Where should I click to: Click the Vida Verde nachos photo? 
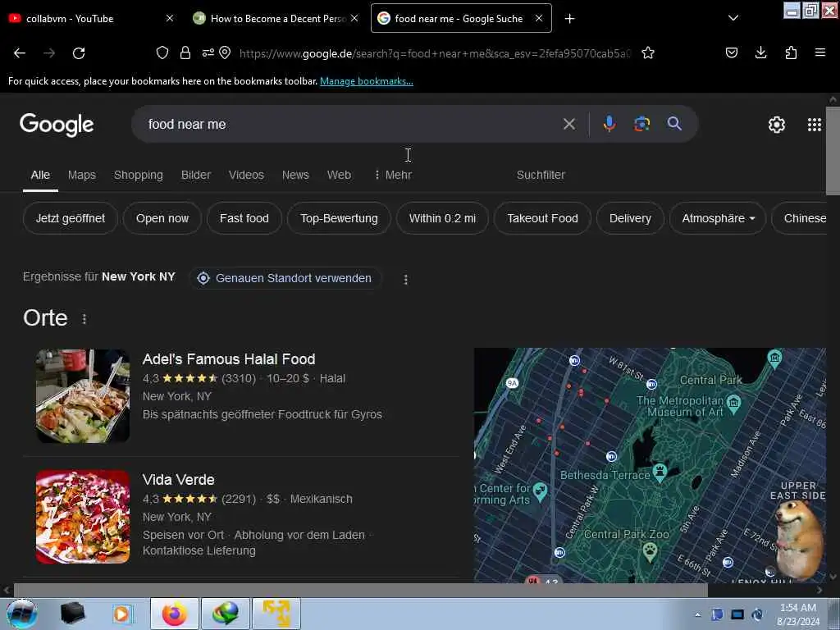83,517
